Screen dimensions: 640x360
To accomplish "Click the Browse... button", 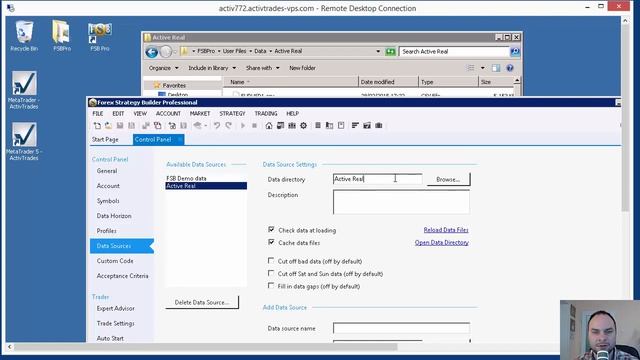I will point(448,179).
